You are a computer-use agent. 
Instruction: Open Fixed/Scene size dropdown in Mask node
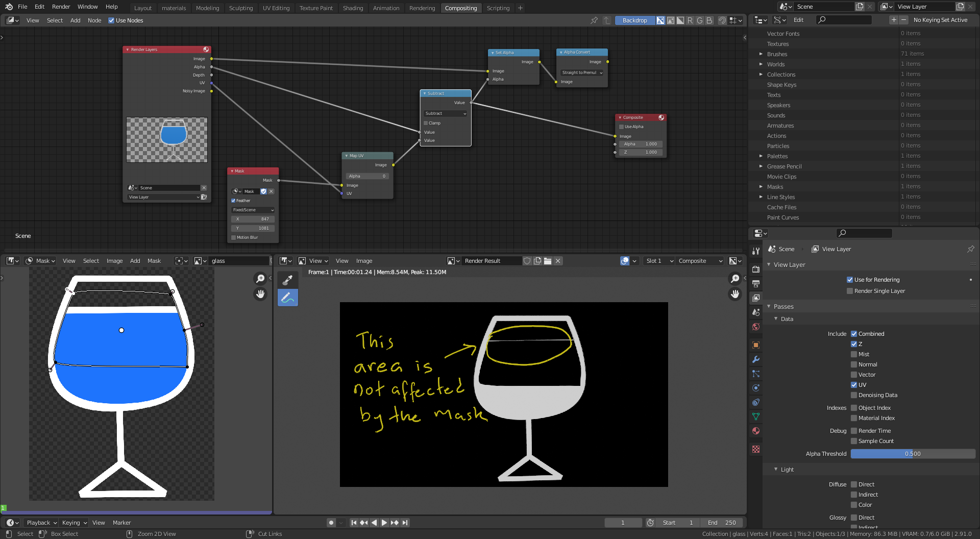253,210
